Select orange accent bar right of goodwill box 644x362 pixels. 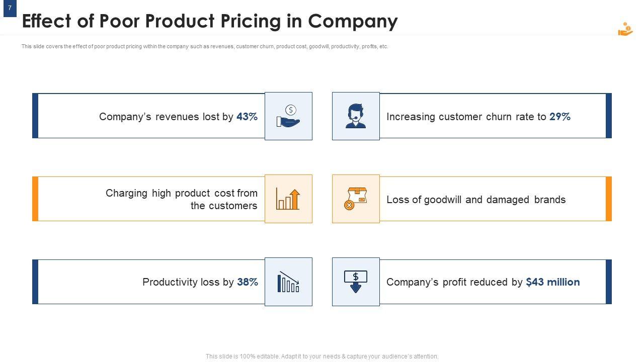click(x=609, y=199)
